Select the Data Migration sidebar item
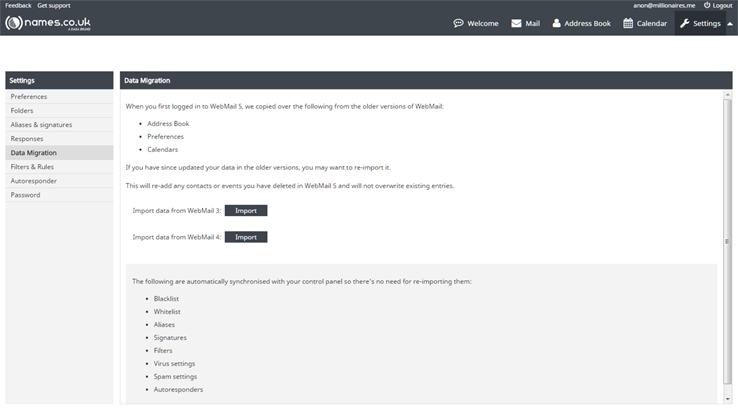 [x=34, y=153]
